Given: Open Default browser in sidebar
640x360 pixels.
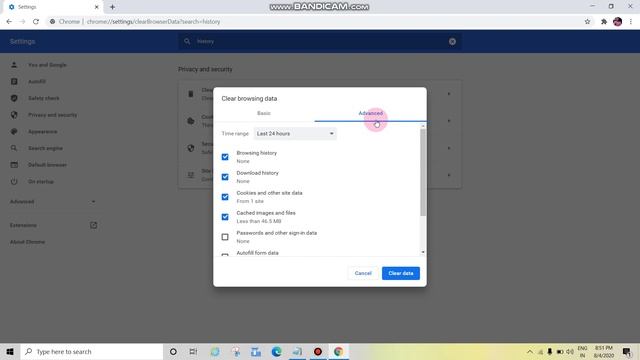Looking at the screenshot, I should click(47, 165).
